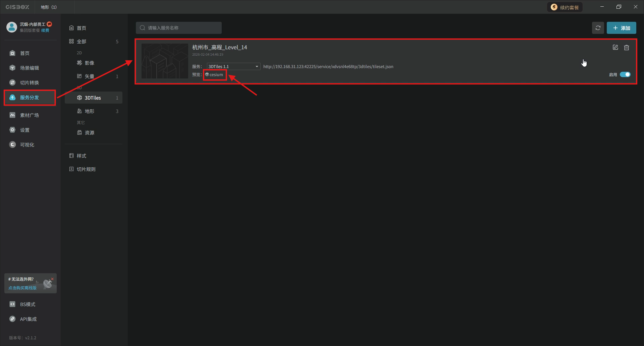Open 场景编辑 from the left sidebar
The image size is (644, 346).
point(29,68)
